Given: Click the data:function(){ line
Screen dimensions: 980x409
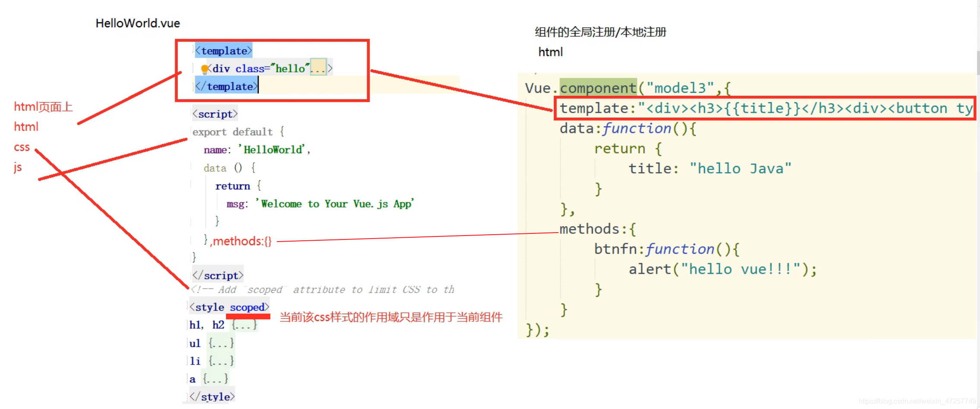Looking at the screenshot, I should point(628,129).
